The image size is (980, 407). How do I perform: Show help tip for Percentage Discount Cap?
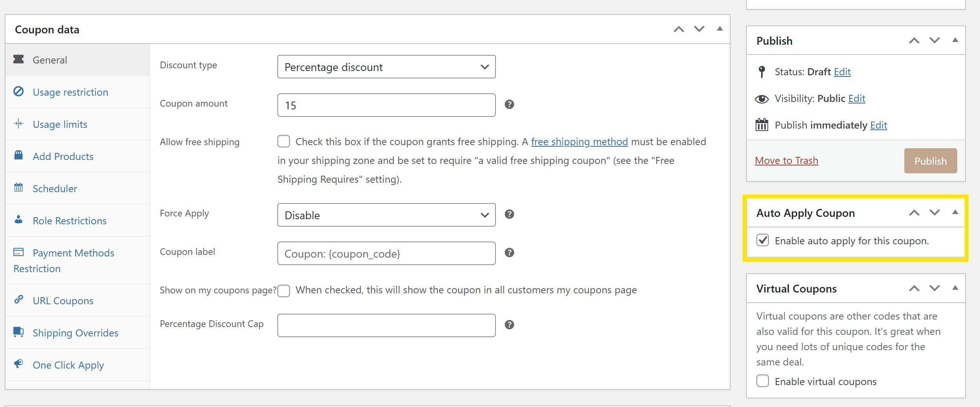[509, 325]
